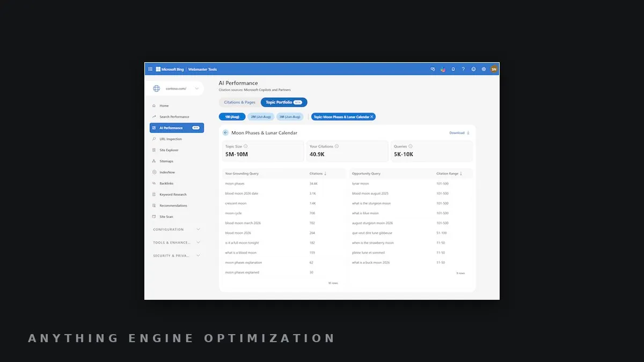Click the Recommendations icon in sidebar
Screen dimensions: 644x362
[x=154, y=205]
